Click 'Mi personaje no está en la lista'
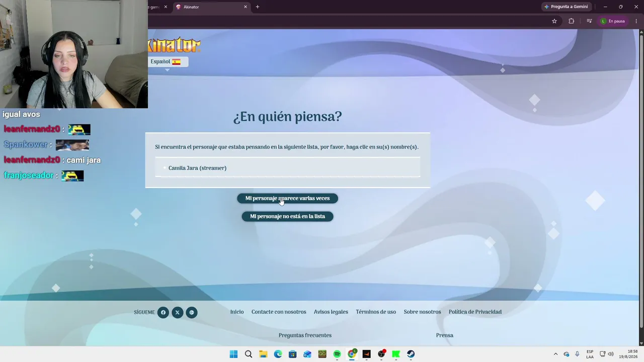The height and width of the screenshot is (362, 644). pos(287,217)
